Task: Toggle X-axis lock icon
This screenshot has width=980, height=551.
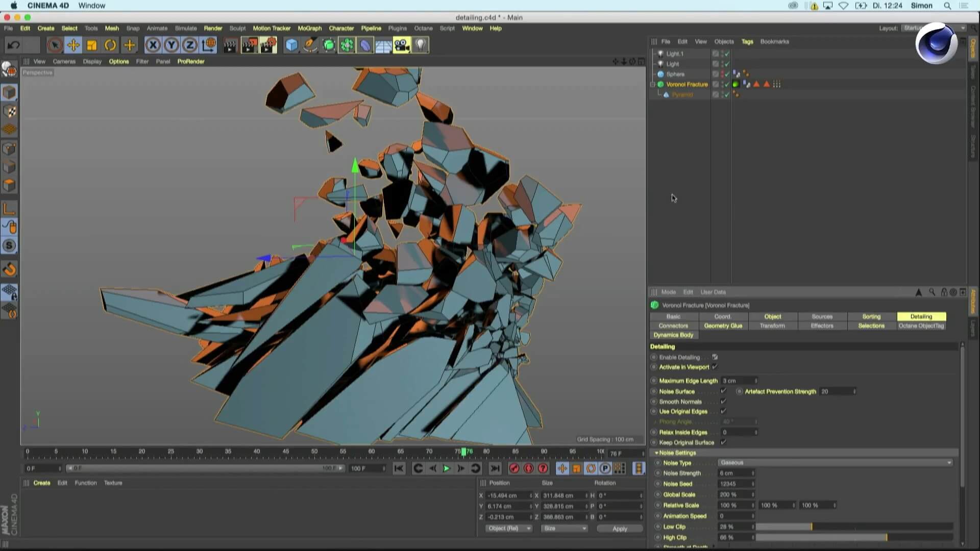Action: click(x=153, y=45)
